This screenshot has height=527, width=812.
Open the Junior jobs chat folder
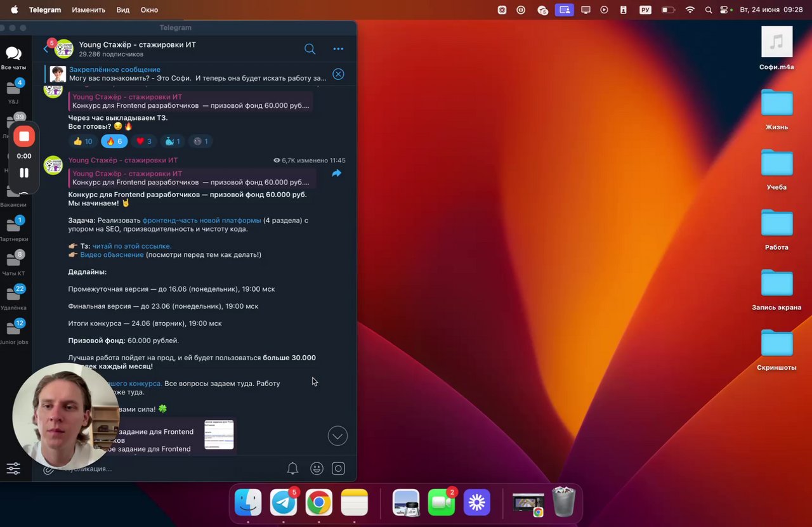pyautogui.click(x=13, y=332)
